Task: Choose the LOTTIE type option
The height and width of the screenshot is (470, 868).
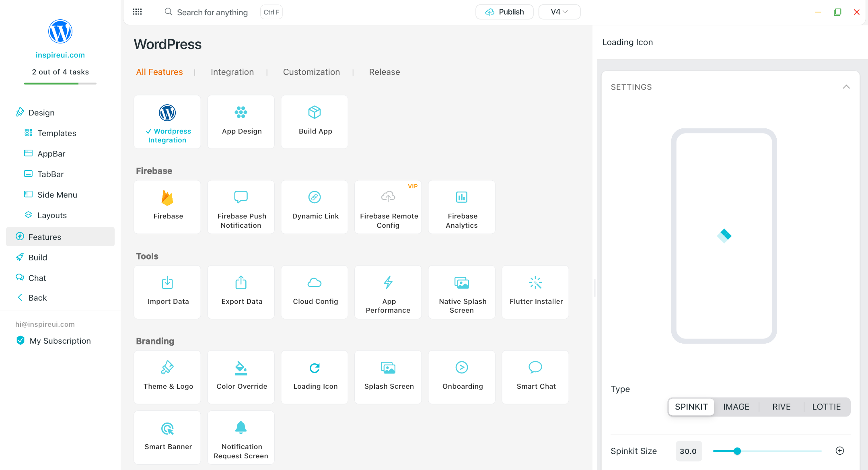Action: (x=826, y=407)
